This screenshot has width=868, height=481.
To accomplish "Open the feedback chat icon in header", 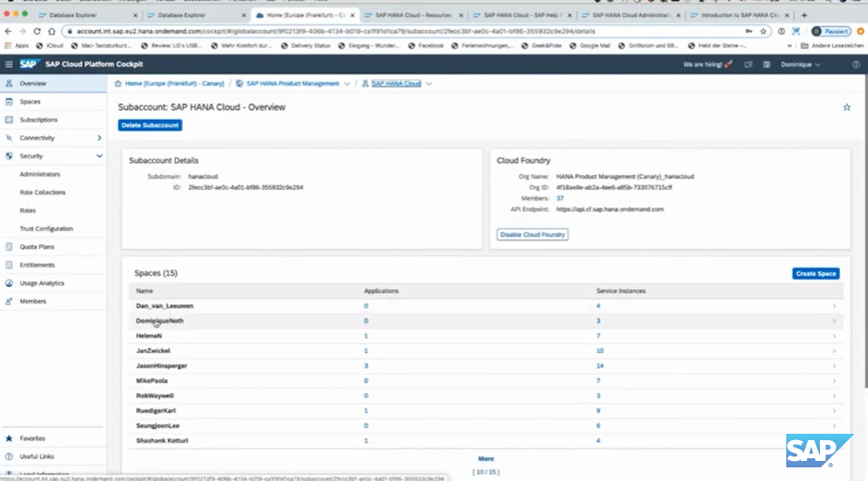I will (748, 64).
